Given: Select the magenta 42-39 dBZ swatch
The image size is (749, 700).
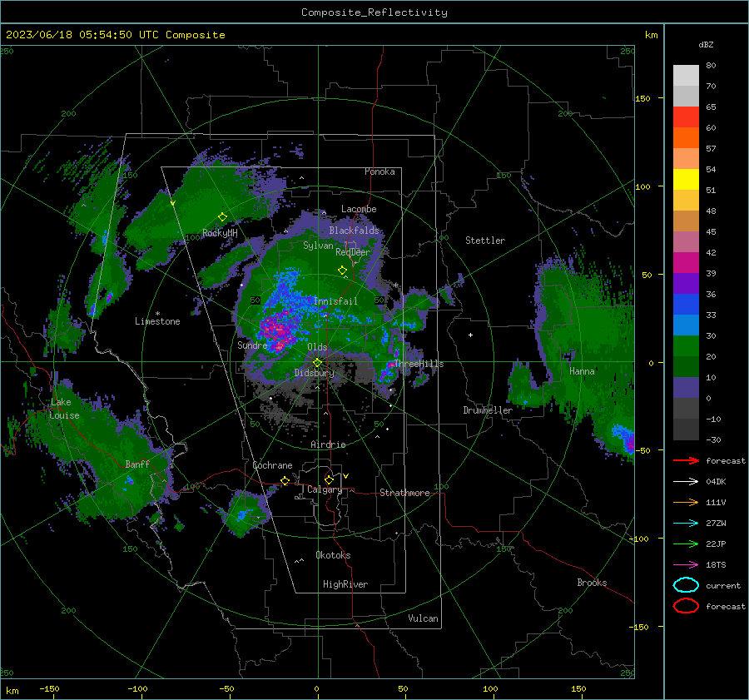Looking at the screenshot, I should (686, 263).
